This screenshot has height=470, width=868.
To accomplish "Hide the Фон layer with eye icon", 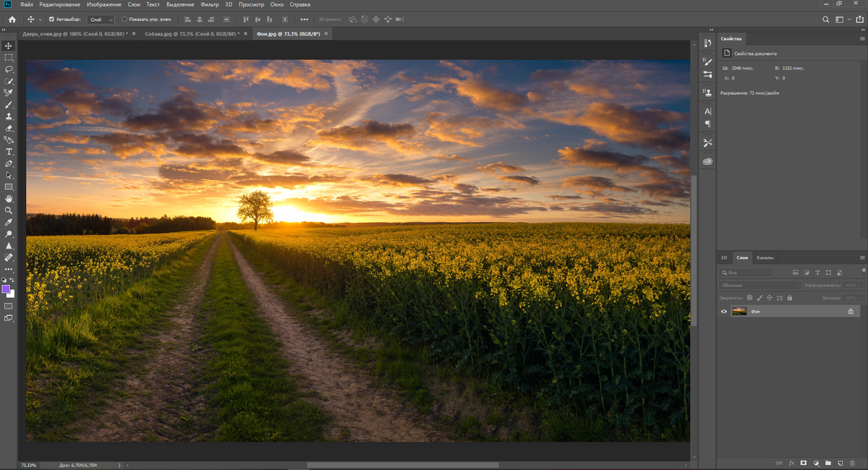I will click(724, 311).
